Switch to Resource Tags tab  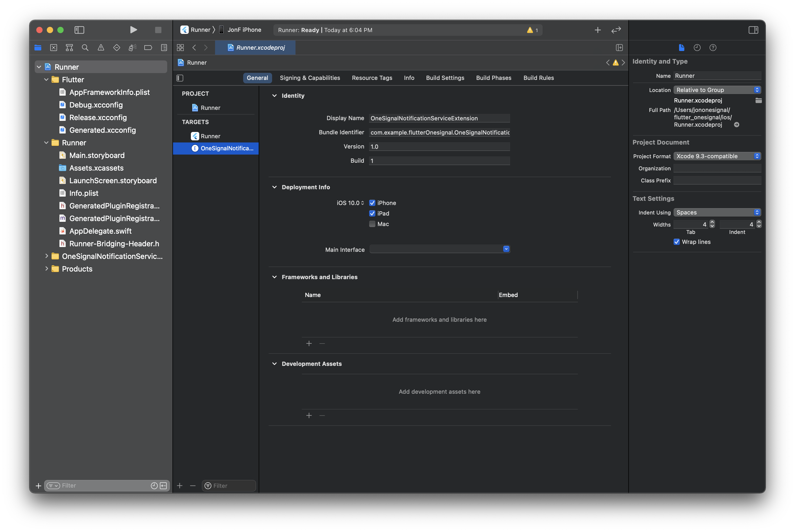point(372,78)
